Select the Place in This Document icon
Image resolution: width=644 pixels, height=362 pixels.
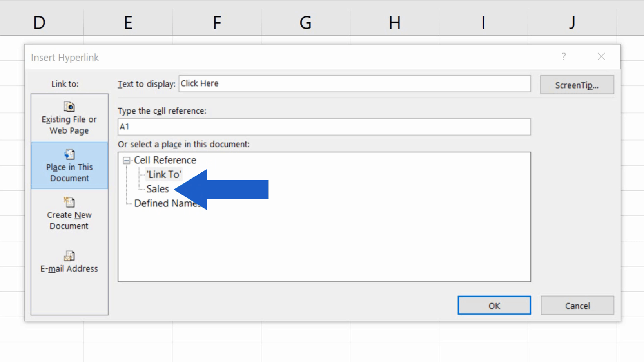tap(69, 154)
